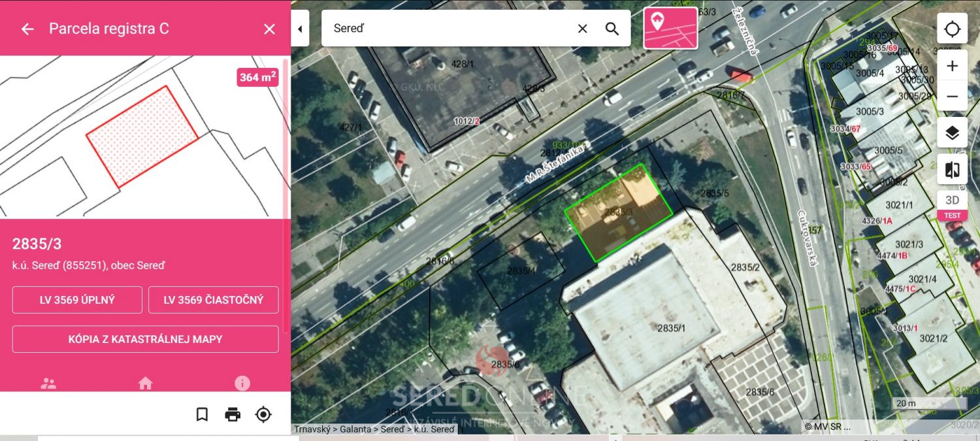Toggle the cadastral parcel map mode button
This screenshot has height=441, width=980.
670,28
